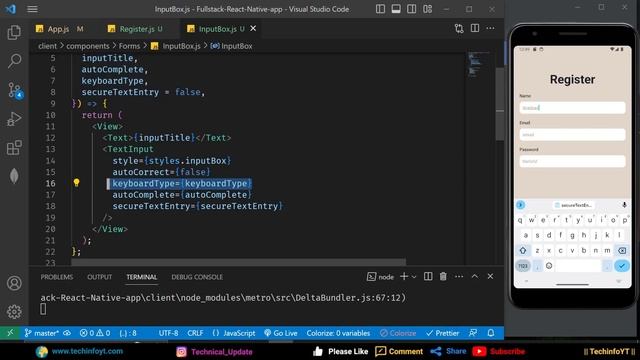Kill terminal with the trash icon
The height and width of the screenshot is (360, 640).
[x=443, y=277]
